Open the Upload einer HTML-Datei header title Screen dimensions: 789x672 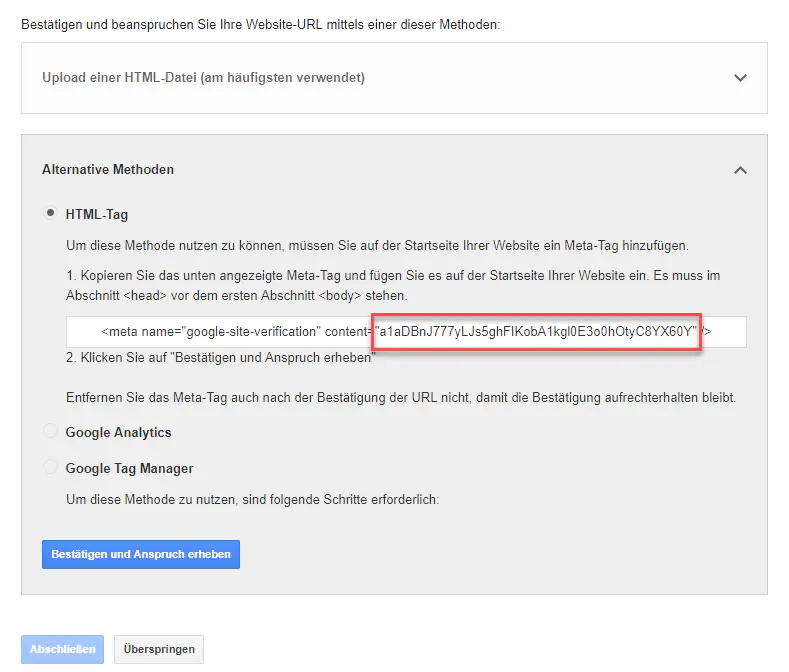point(203,78)
